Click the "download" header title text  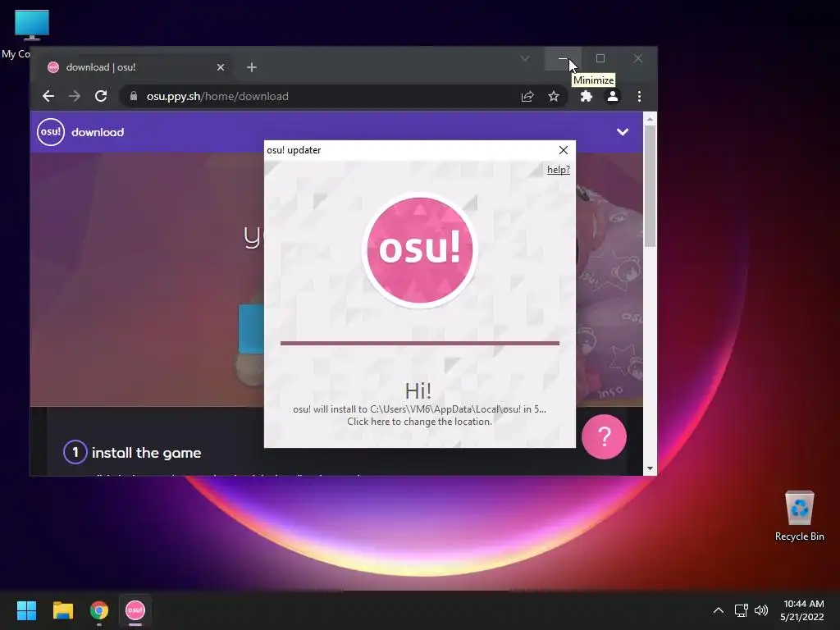tap(98, 132)
